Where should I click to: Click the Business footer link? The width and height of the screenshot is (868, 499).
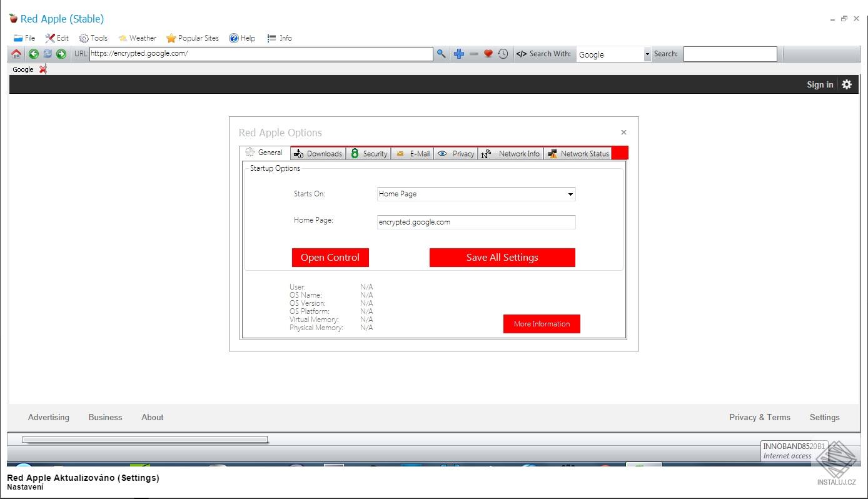coord(105,418)
